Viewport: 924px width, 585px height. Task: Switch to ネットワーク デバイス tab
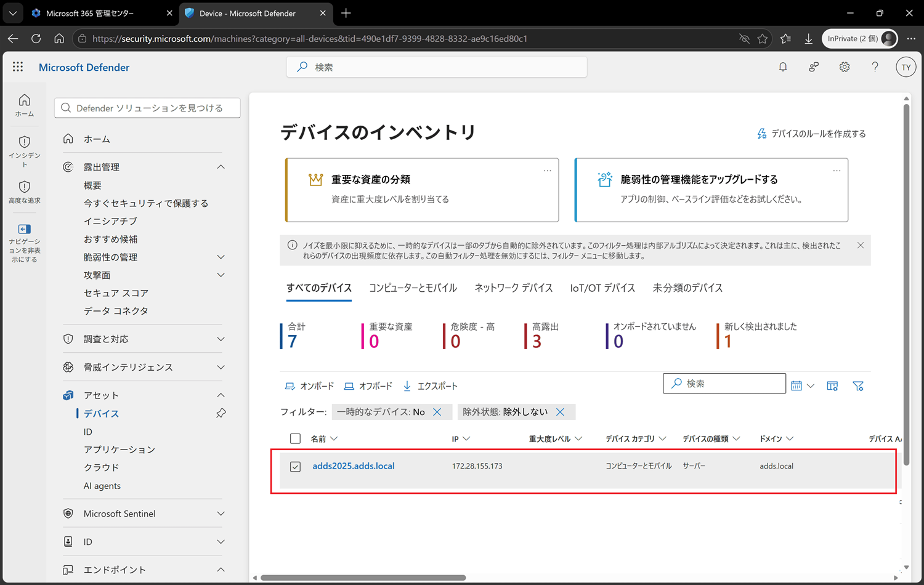pyautogui.click(x=514, y=288)
